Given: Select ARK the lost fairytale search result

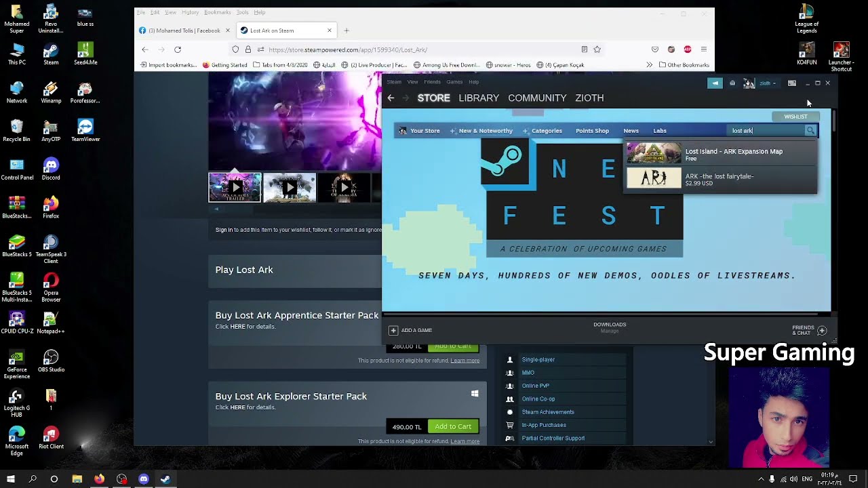Looking at the screenshot, I should tap(720, 179).
